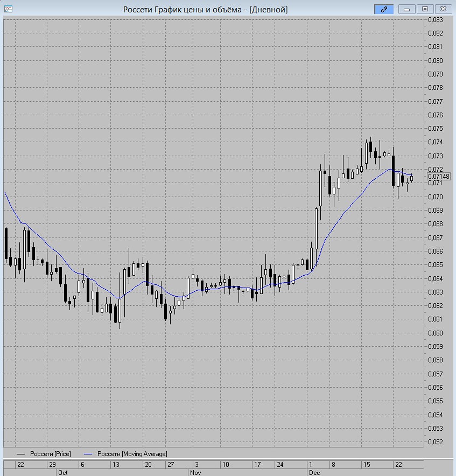Click the current price label 0,07148
The image size is (456, 476).
[x=439, y=177]
